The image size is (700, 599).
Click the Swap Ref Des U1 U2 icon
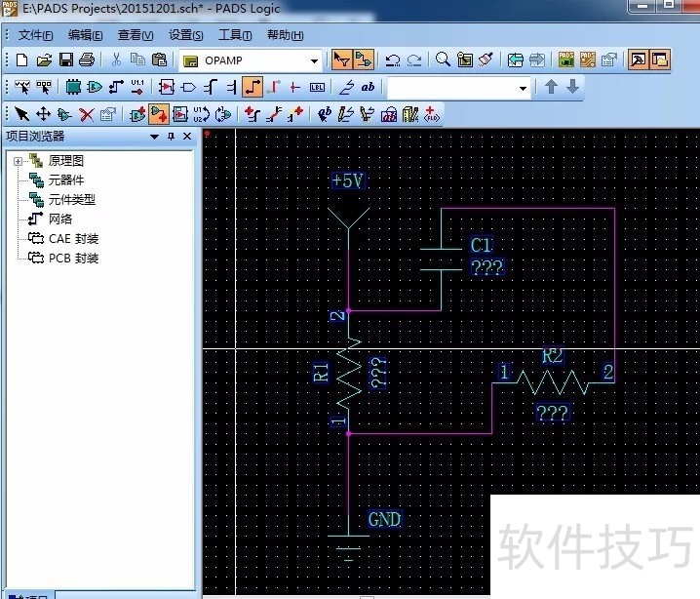(202, 114)
